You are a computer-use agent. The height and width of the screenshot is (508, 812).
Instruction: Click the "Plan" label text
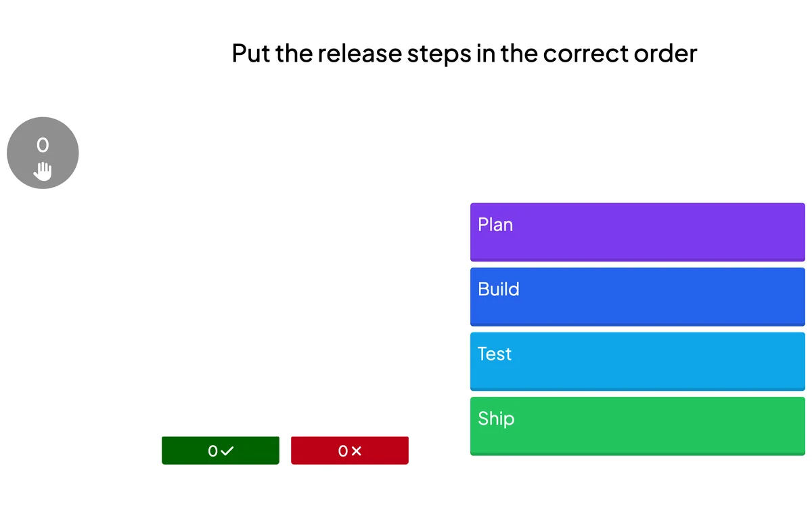495,224
